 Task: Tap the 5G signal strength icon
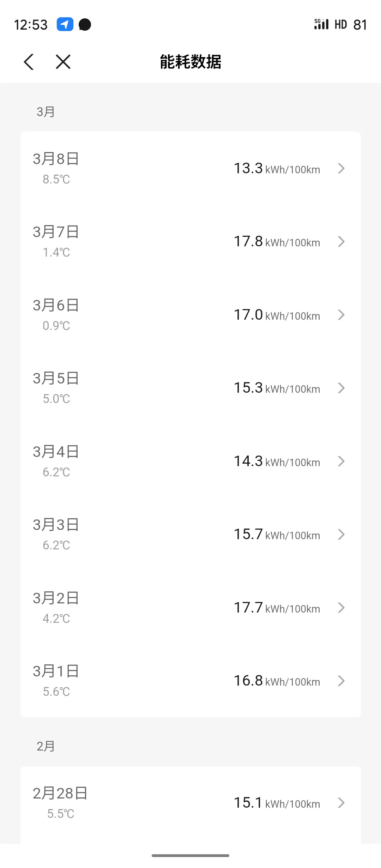click(x=321, y=24)
